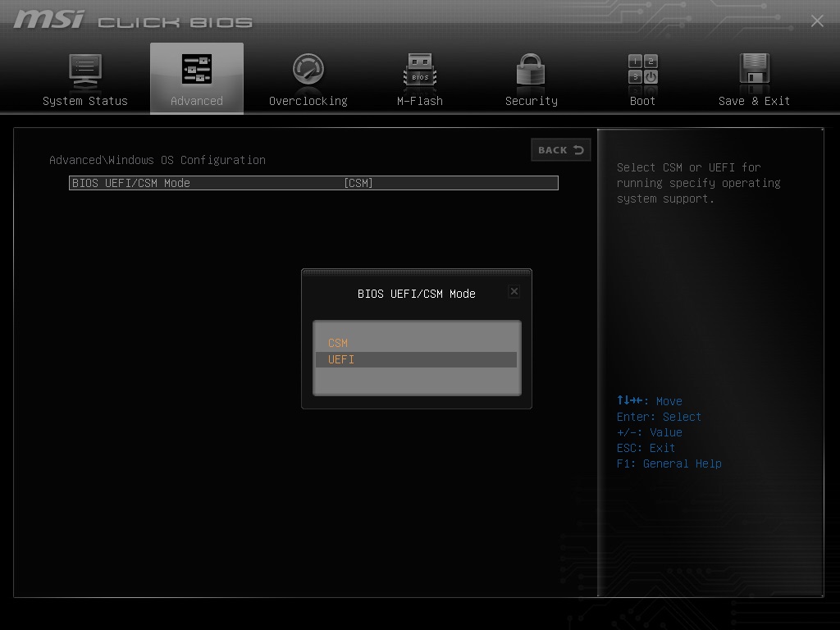Click the Save & Exit tab label

pos(754,101)
